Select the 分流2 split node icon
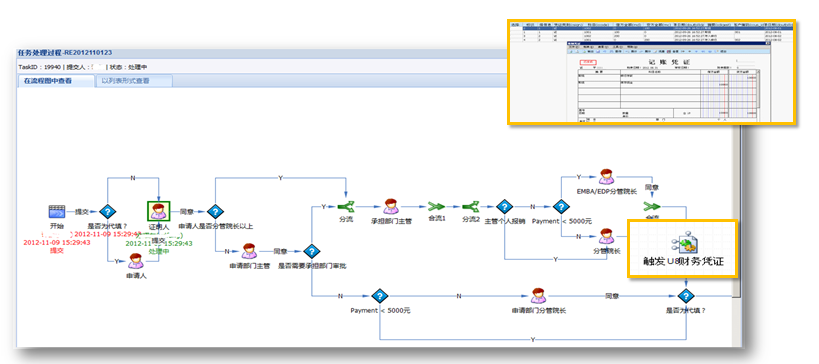The image size is (819, 364). coord(471,207)
